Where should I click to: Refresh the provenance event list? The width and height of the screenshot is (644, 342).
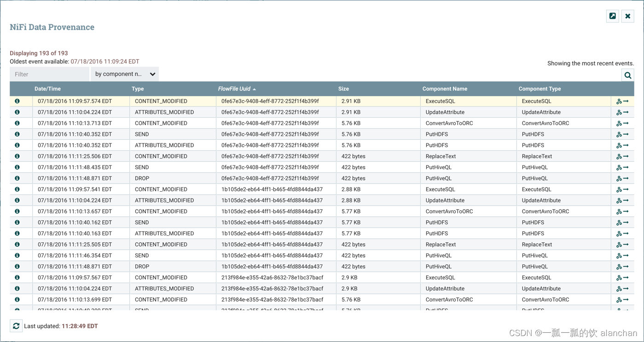(16, 326)
